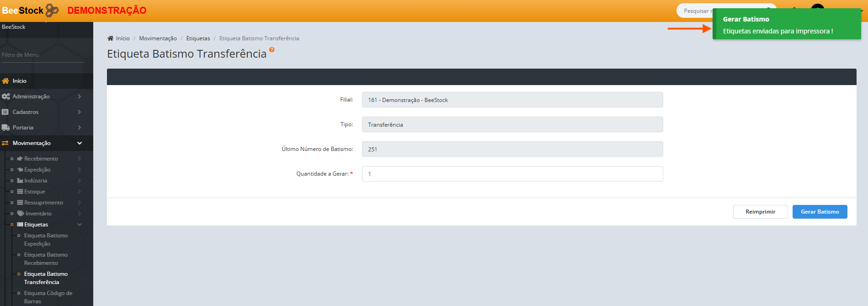Click the orange help question-mark icon
868x306 pixels.
pyautogui.click(x=272, y=50)
